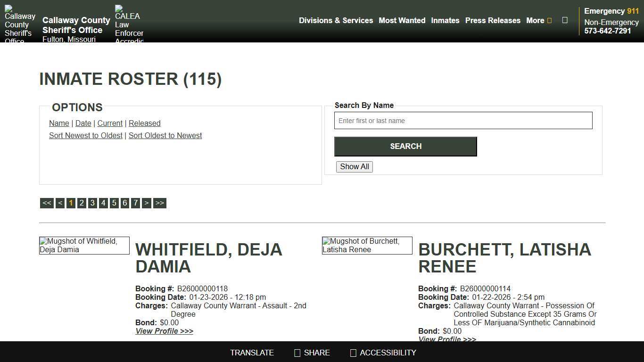Screen dimensions: 644x362
Task: Click the Show All button
Action: tap(354, 166)
